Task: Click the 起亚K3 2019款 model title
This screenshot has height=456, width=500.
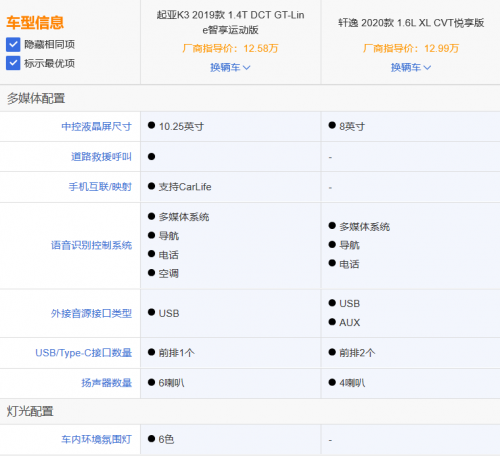Action: coord(230,22)
